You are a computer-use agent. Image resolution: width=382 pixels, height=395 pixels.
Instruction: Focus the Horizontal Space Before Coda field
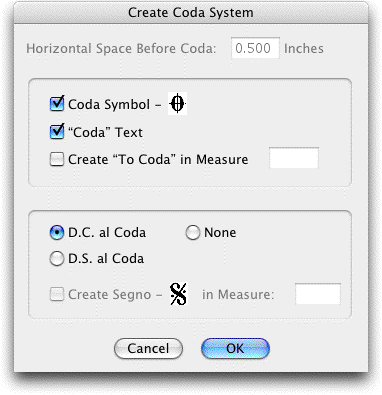pos(255,48)
